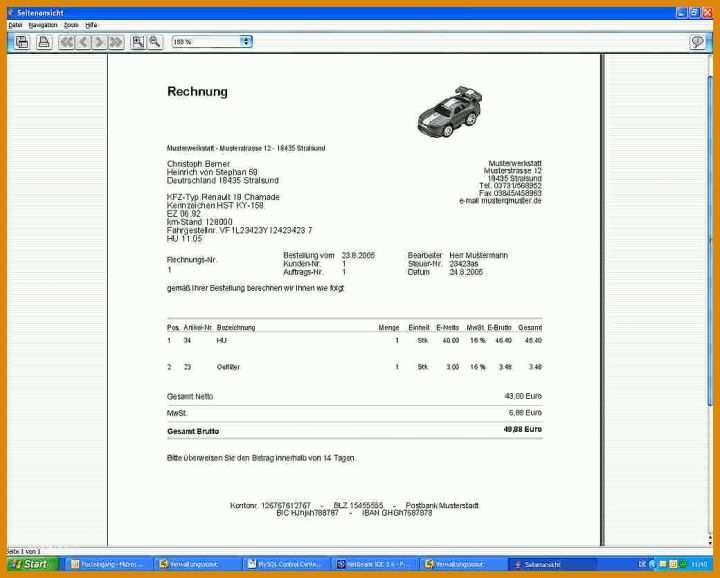
Task: Click the Datum value 24.8.2005
Action: (466, 272)
